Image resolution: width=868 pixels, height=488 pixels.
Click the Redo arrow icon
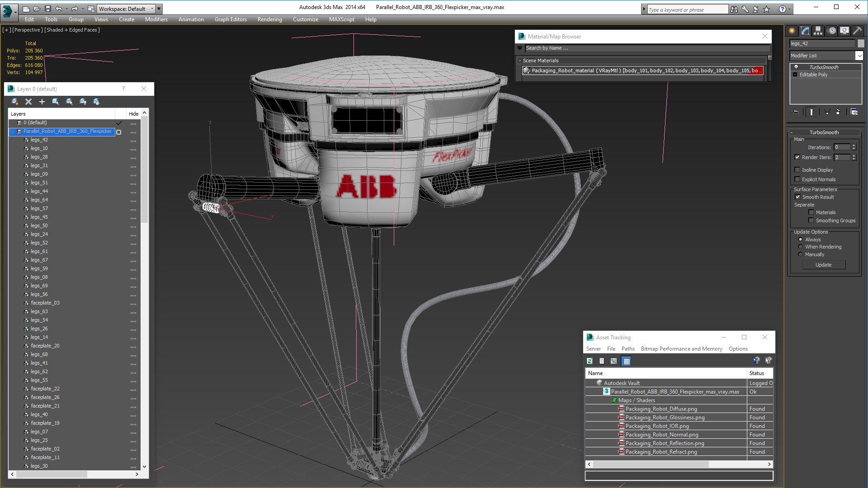click(75, 9)
